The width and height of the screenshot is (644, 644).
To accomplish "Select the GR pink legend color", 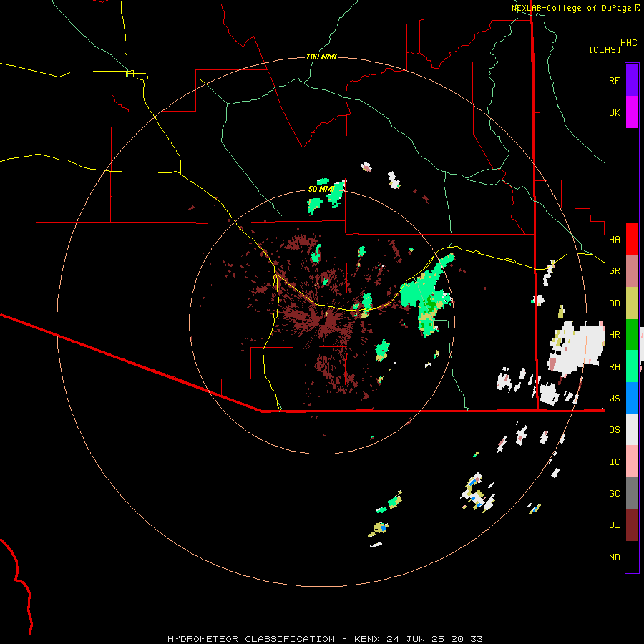I will click(x=632, y=270).
